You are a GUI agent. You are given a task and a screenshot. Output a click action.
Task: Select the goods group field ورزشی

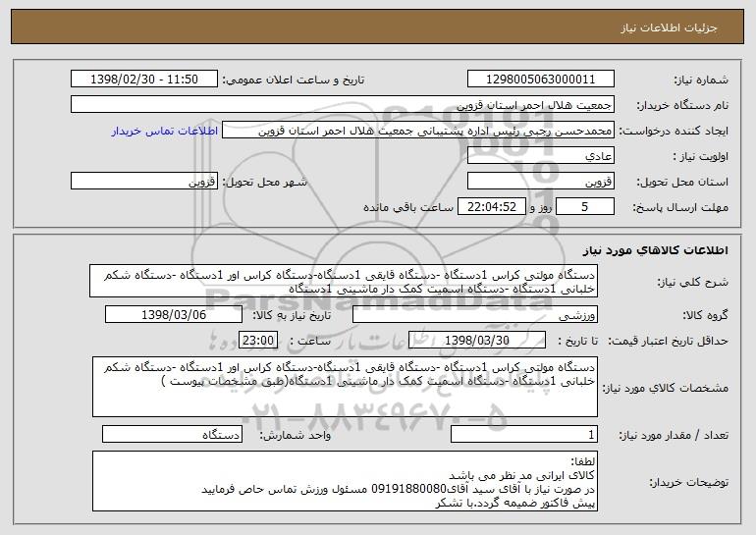pyautogui.click(x=475, y=315)
